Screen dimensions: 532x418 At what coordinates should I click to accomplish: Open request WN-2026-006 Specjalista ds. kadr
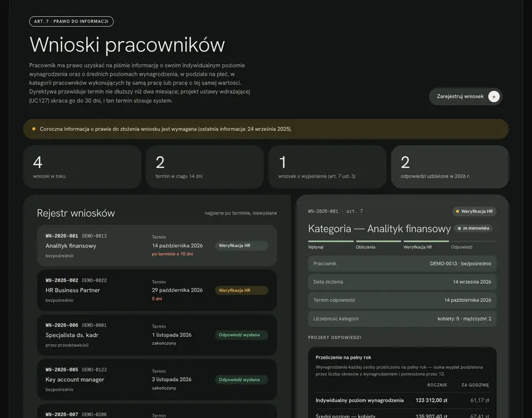pos(157,335)
